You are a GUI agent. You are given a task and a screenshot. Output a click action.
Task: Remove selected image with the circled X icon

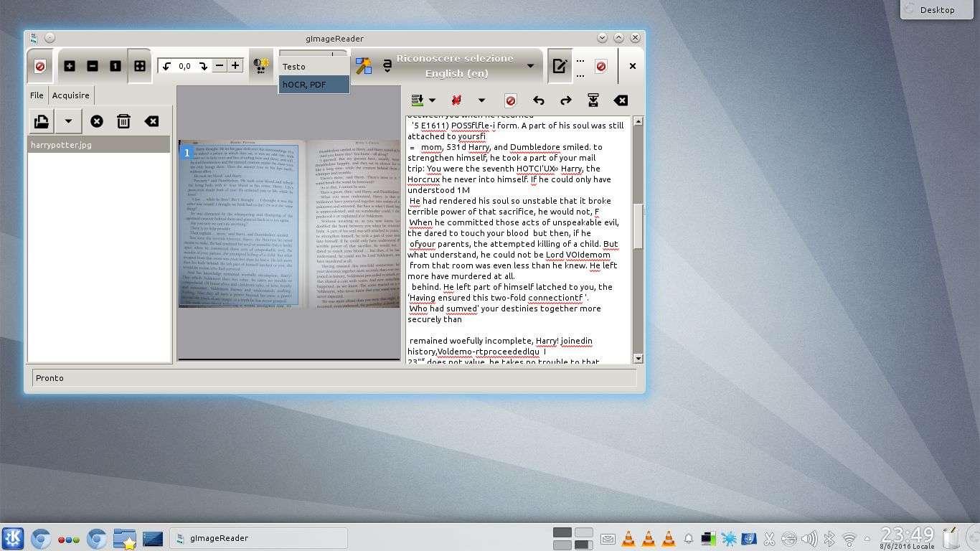tap(97, 121)
